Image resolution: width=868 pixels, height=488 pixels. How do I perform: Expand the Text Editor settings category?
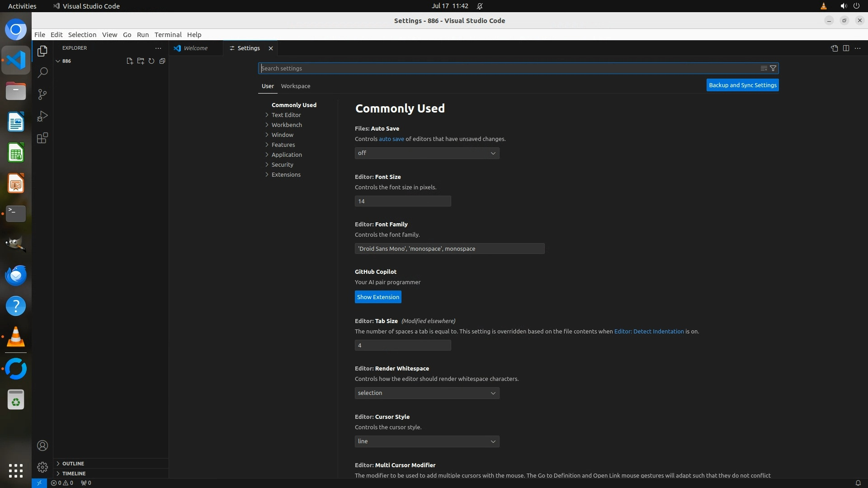point(286,115)
